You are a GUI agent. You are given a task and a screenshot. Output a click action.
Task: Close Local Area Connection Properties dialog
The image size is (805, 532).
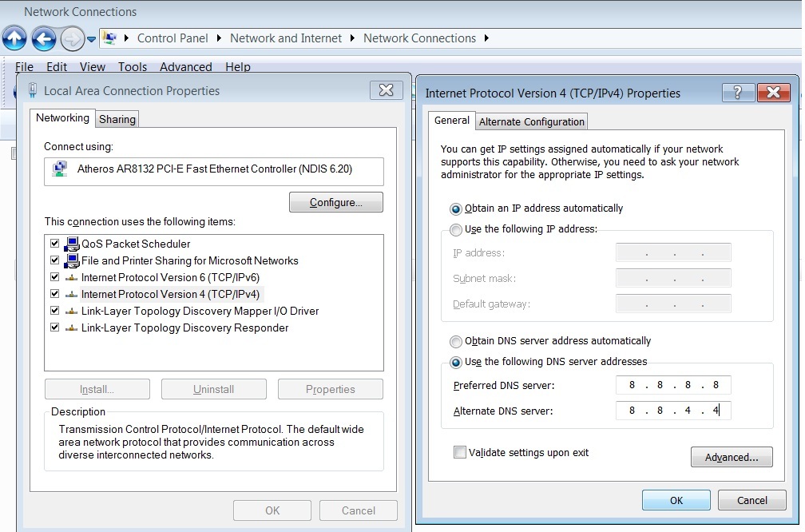click(386, 90)
